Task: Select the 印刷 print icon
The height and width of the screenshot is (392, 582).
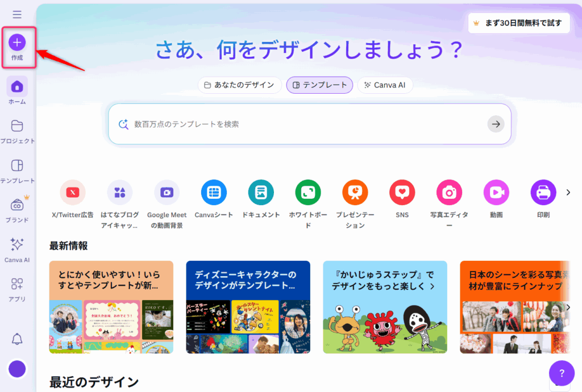Action: [x=543, y=193]
